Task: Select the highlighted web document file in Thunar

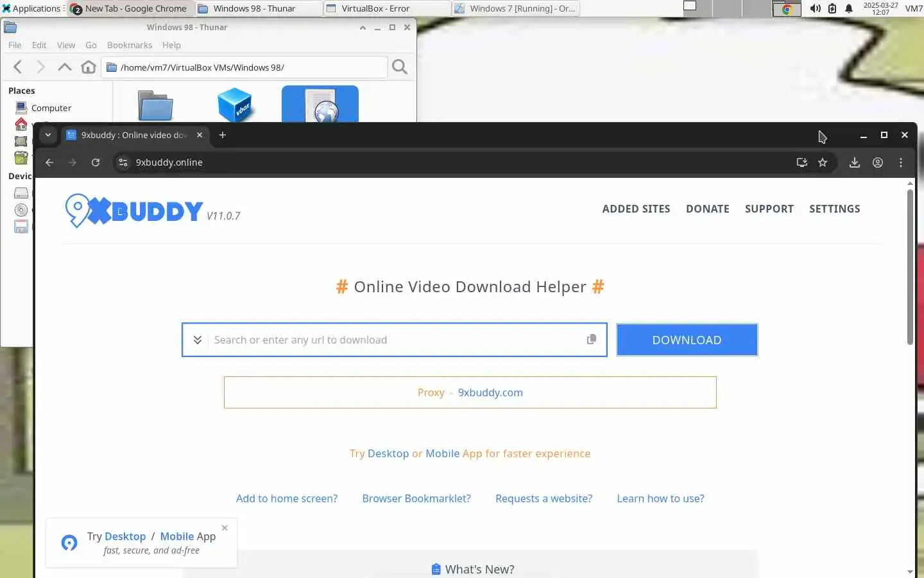Action: [x=320, y=105]
